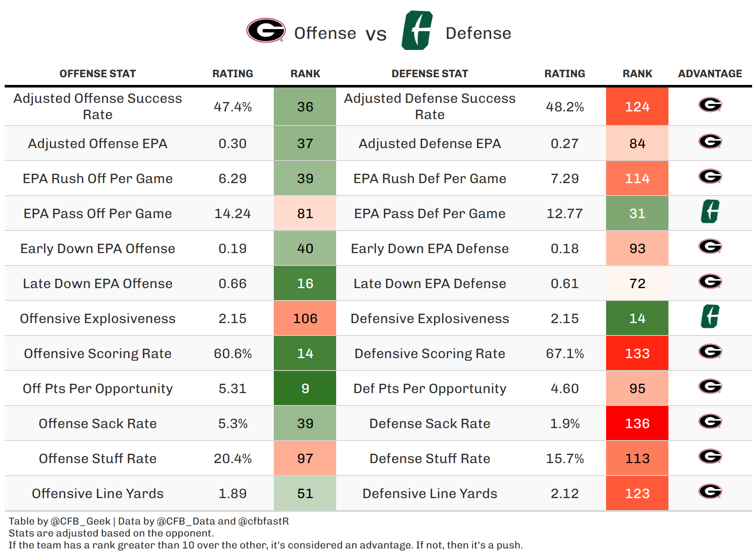Click Georgia advantage icon for Adjusted Success Rate
Viewport: 756px width, 560px height.
click(710, 105)
